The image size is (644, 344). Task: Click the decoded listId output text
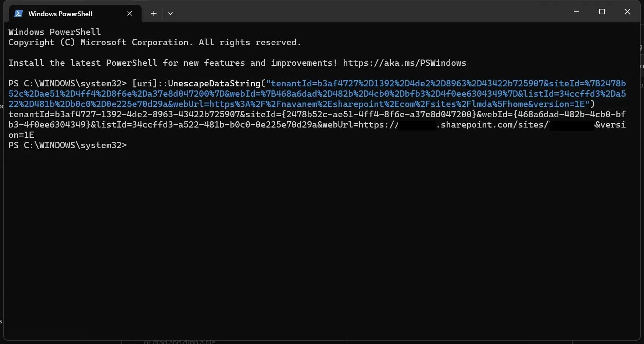click(204, 125)
